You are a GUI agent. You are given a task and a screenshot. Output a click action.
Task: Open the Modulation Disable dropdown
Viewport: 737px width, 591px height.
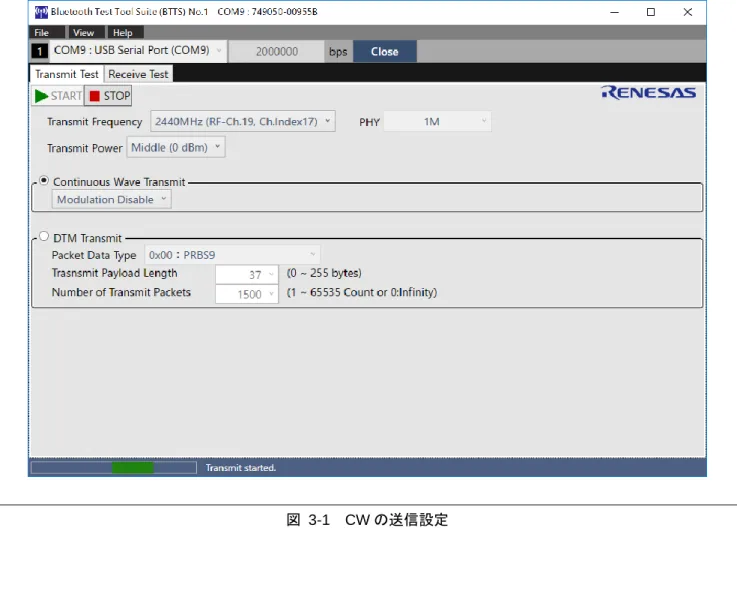[111, 199]
